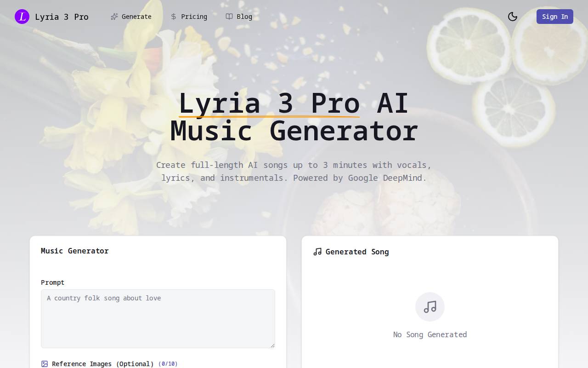Viewport: 588px width, 368px height.
Task: Click the prompt text area's corner resize handle
Action: click(272, 345)
